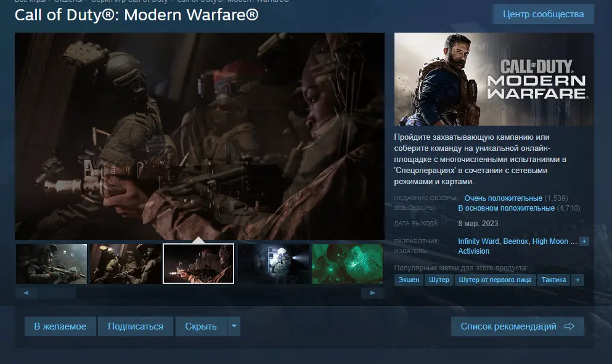Click release date text 8 мар. 2023
Screen dimensions: 612x364
pos(478,223)
